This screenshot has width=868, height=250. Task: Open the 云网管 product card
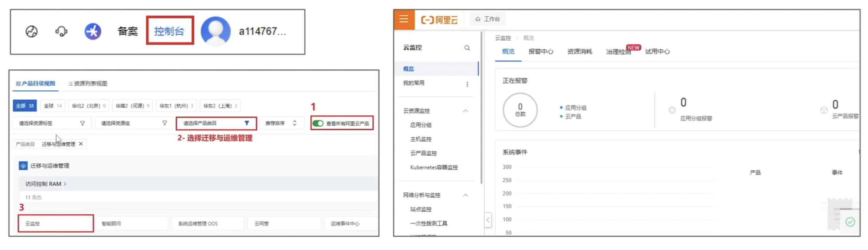pyautogui.click(x=285, y=223)
